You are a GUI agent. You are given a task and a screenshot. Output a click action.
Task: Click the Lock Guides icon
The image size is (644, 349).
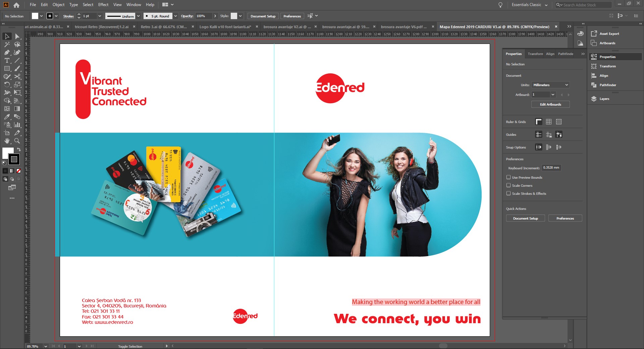coord(549,134)
